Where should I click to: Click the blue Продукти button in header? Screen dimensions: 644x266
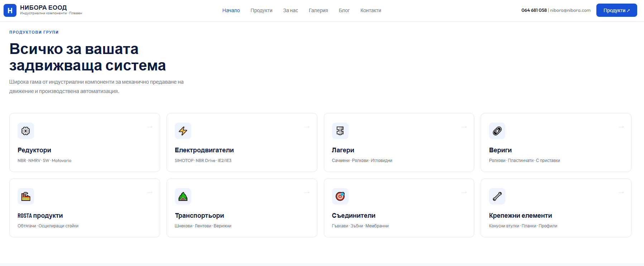616,10
